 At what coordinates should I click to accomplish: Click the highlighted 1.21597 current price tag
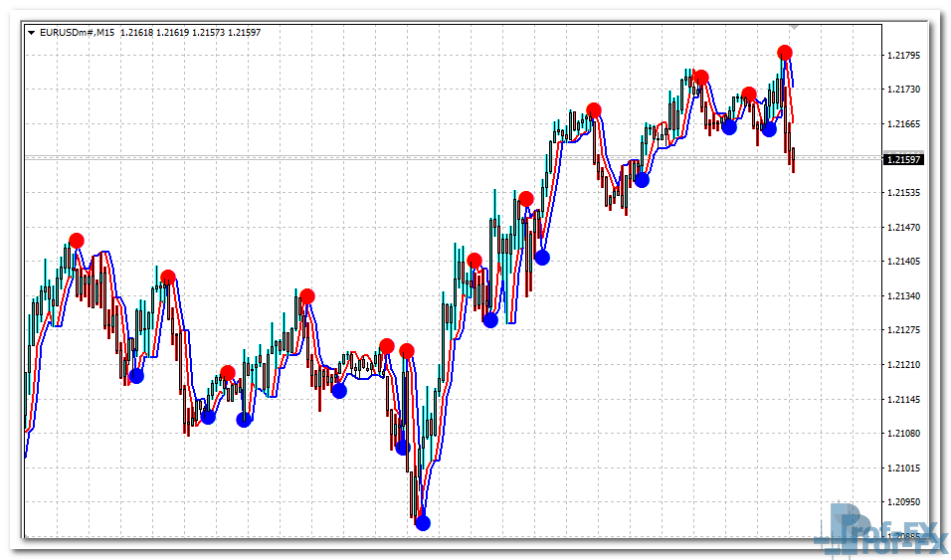[x=903, y=159]
